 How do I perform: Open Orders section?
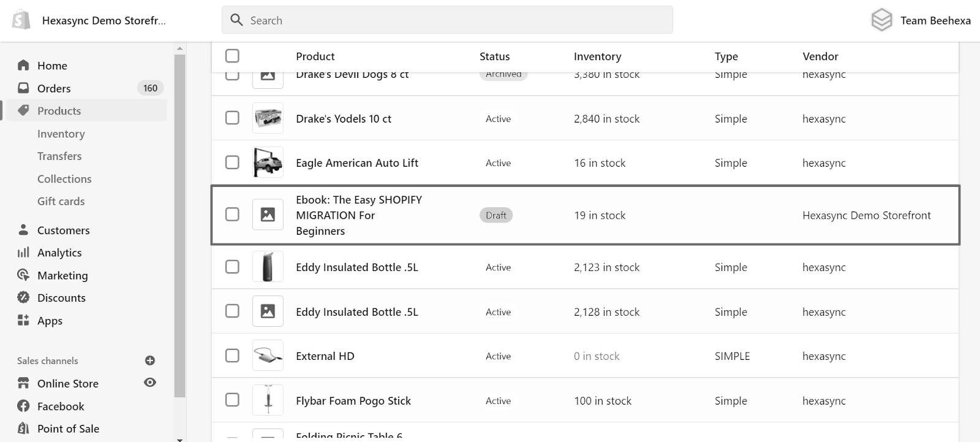[x=54, y=88]
